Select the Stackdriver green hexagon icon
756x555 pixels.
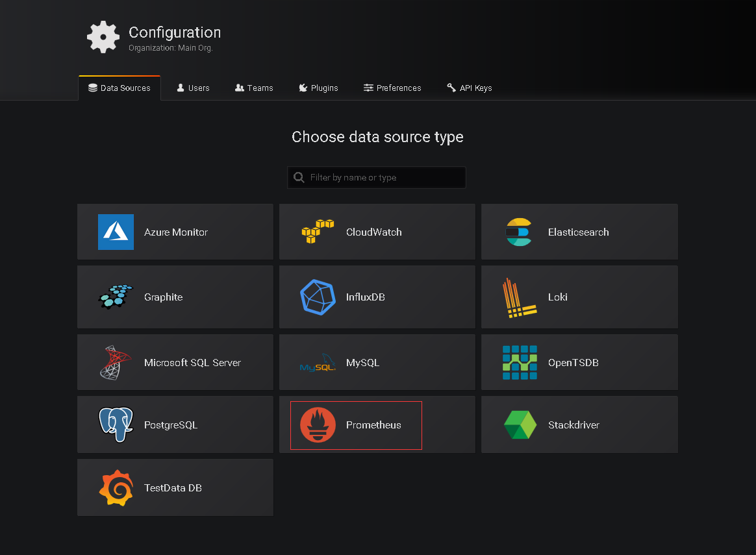pyautogui.click(x=520, y=425)
